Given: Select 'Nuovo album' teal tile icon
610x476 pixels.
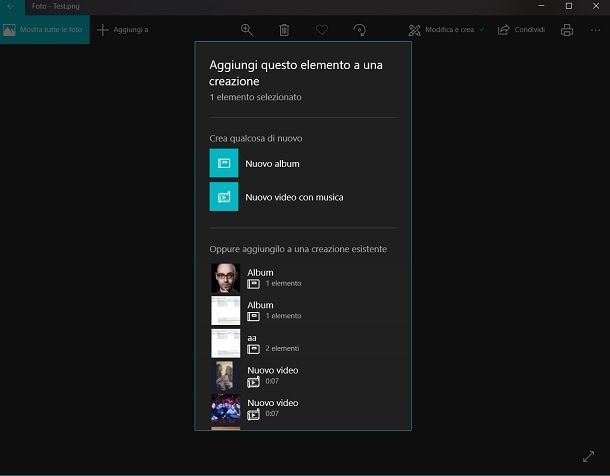Looking at the screenshot, I should point(224,163).
